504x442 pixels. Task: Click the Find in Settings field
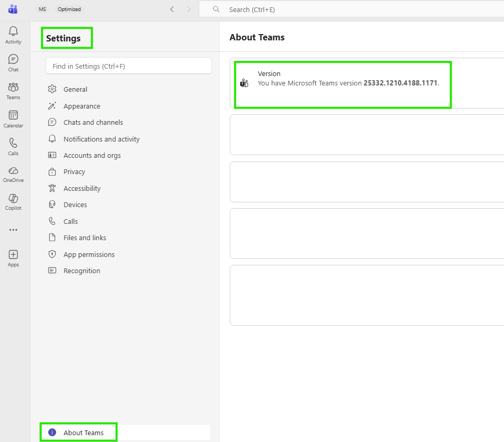(128, 66)
